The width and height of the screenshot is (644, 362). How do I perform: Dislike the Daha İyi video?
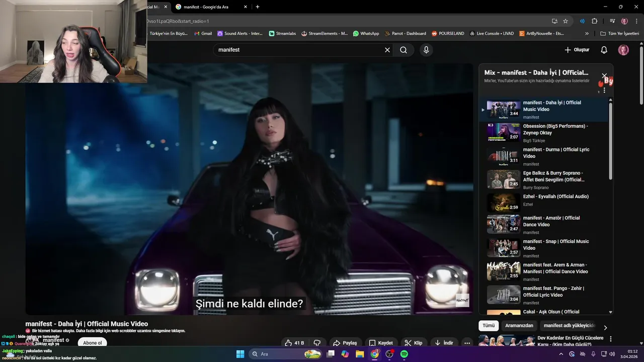coord(317,343)
